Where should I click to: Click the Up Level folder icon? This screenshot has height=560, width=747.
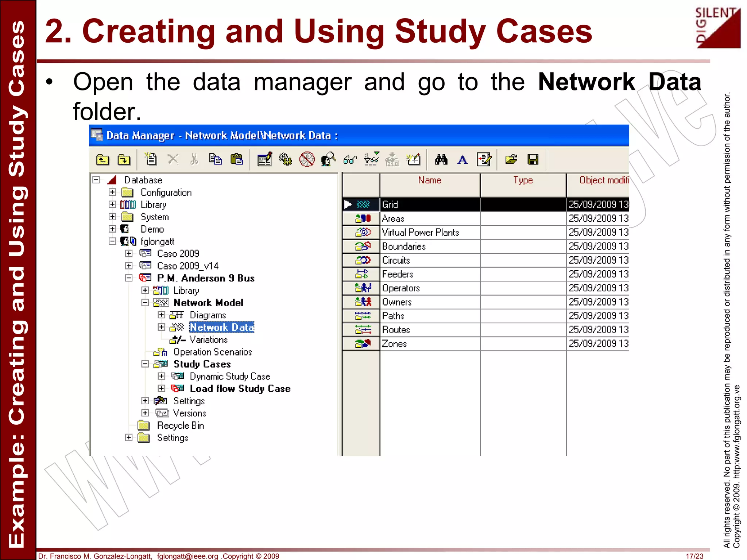(102, 160)
